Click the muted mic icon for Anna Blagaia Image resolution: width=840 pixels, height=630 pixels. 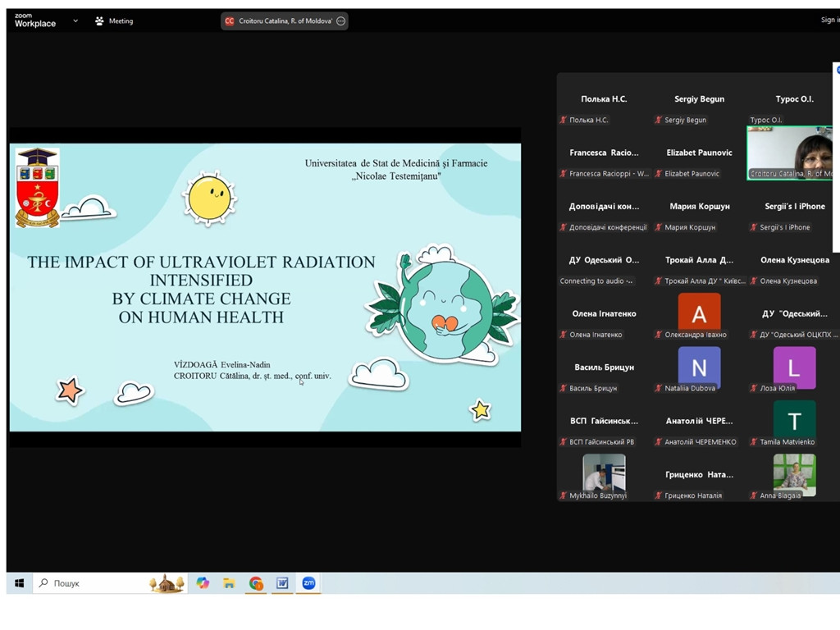[x=754, y=495]
